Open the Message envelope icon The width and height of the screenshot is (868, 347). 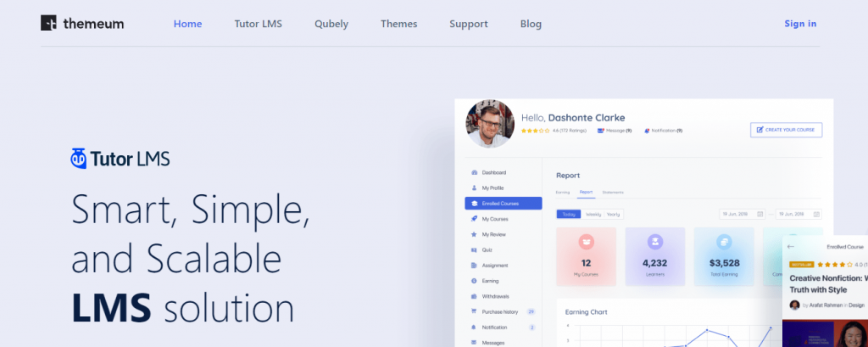click(601, 131)
